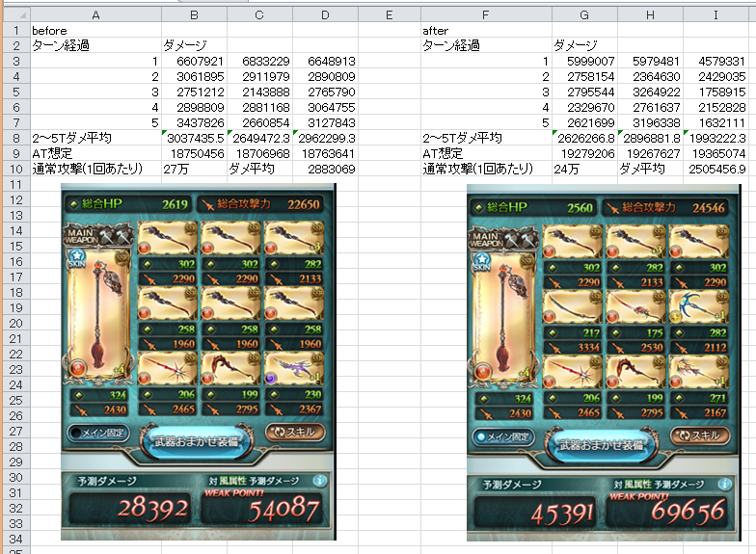The image size is (756, 554).
Task: Click 総合攻撃力 24546 panel in after image
Action: (665, 208)
